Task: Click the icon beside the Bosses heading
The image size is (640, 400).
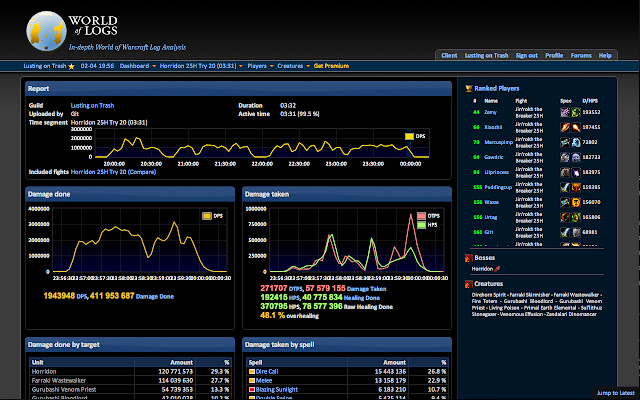Action: [x=469, y=258]
